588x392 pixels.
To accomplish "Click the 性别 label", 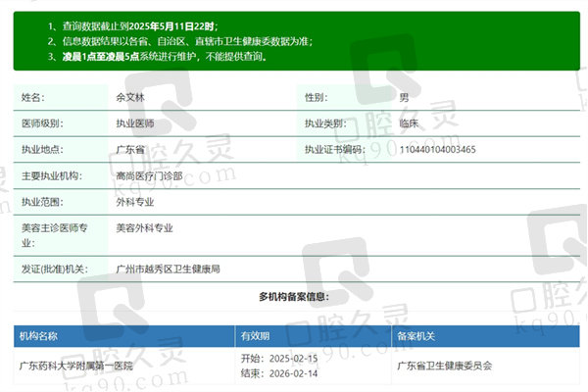I will 317,98.
